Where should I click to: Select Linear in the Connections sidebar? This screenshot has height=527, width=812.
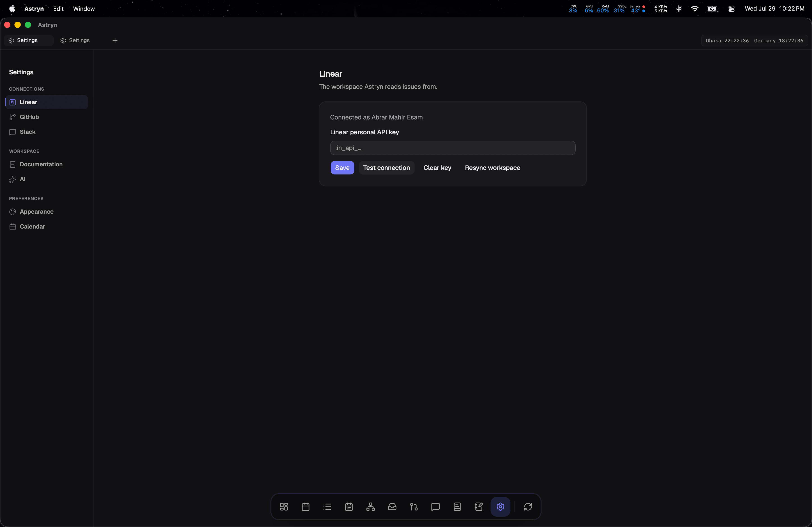[x=47, y=102]
